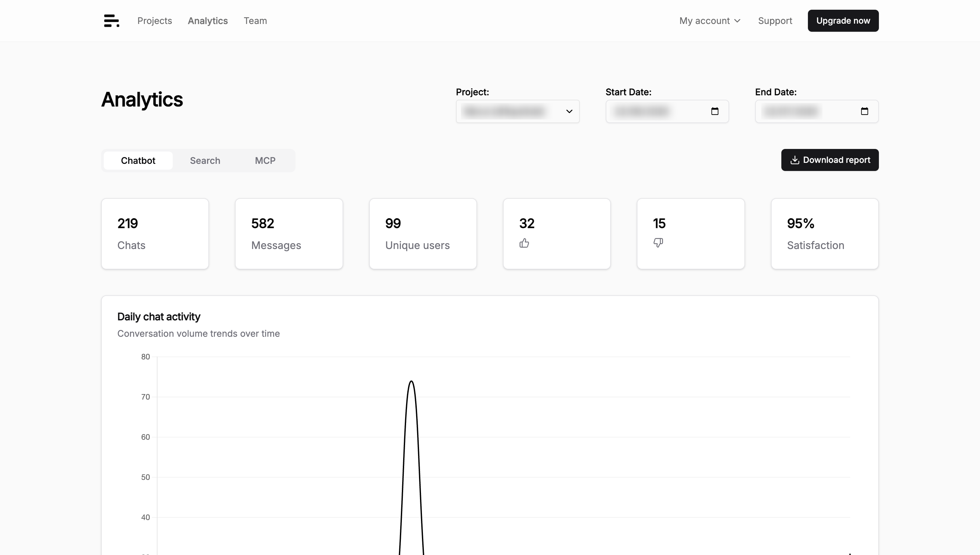Open the Start Date calendar picker icon
The height and width of the screenshot is (555, 980).
pyautogui.click(x=715, y=111)
